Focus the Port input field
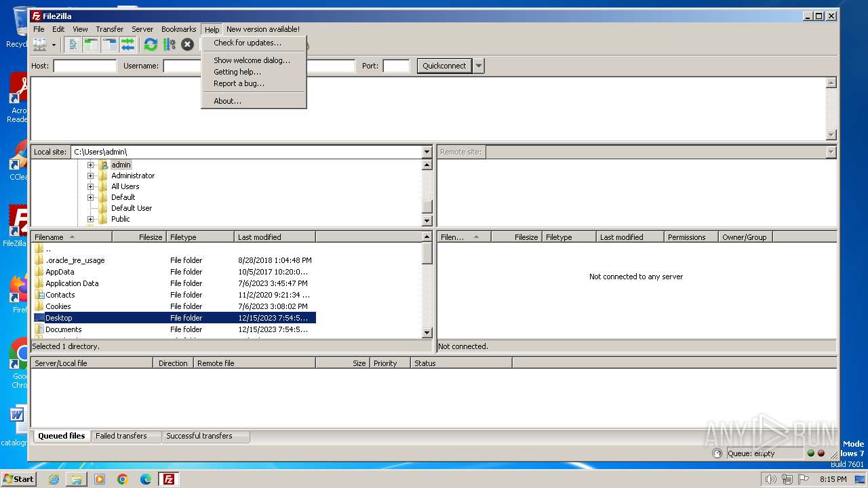Viewport: 868px width, 488px height. [396, 66]
